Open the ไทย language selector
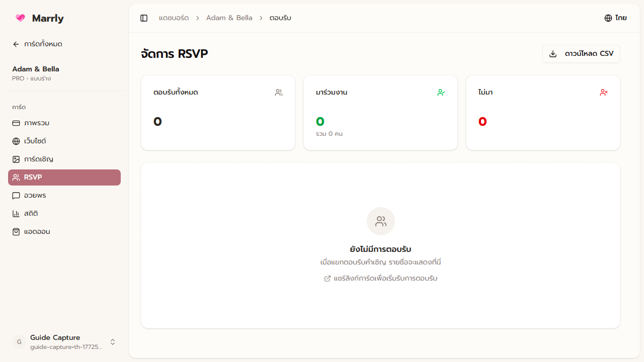The height and width of the screenshot is (362, 644). pyautogui.click(x=615, y=18)
